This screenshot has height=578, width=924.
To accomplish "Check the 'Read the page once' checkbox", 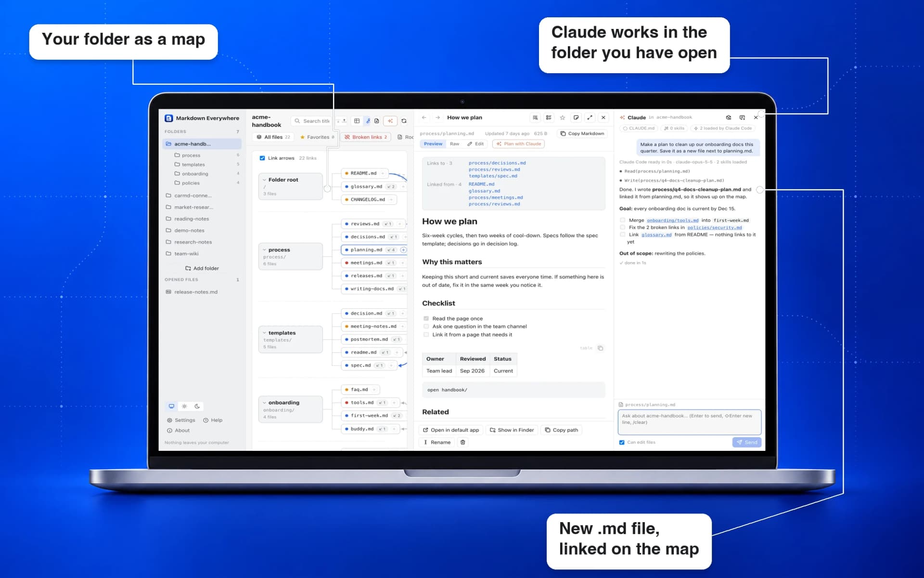I will [x=426, y=318].
